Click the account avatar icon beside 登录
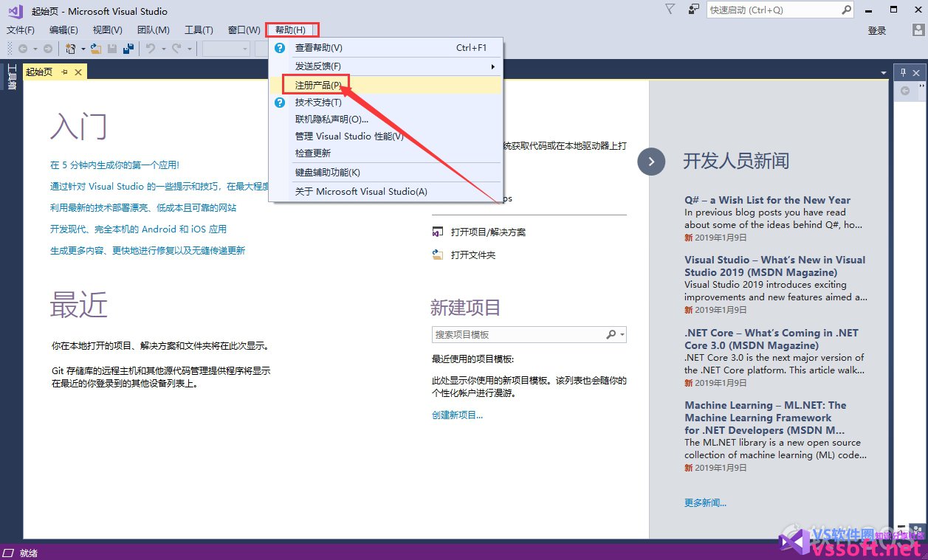This screenshot has width=928, height=560. pos(918,30)
